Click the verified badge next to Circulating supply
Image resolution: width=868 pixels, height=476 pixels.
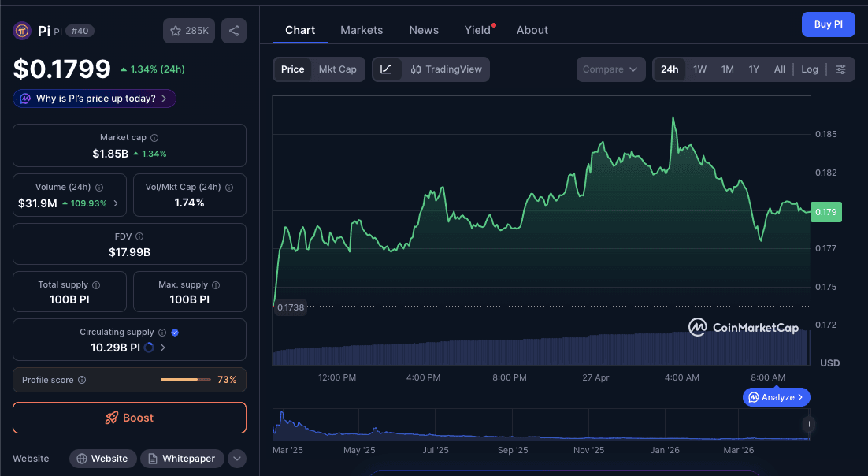pos(175,332)
